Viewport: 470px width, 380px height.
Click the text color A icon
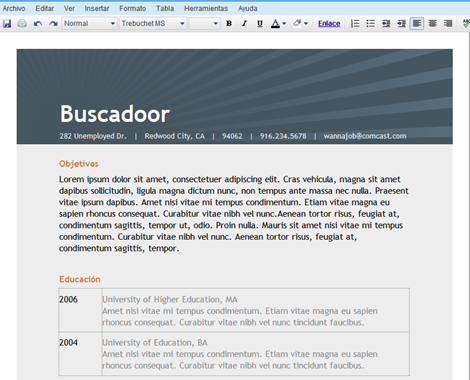(275, 24)
